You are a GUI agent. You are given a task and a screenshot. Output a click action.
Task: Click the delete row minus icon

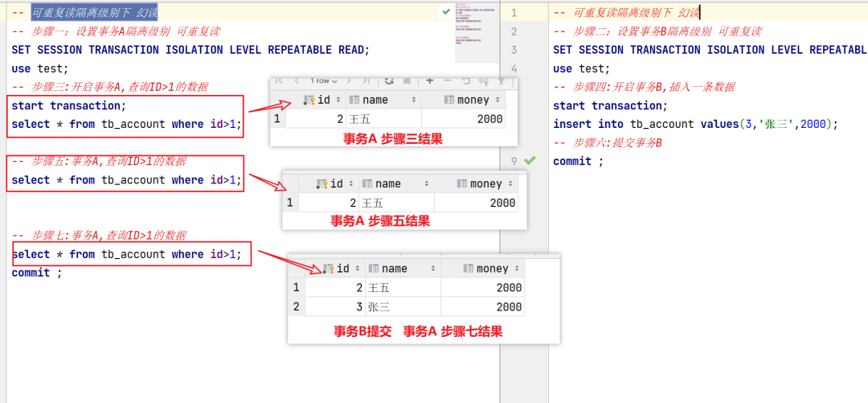tap(446, 80)
